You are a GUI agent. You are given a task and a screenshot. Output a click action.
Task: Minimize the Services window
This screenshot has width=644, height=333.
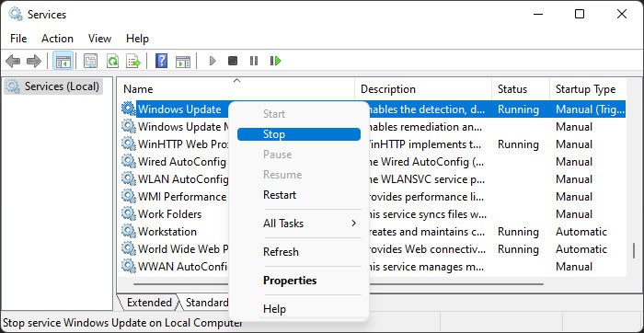[x=537, y=15]
